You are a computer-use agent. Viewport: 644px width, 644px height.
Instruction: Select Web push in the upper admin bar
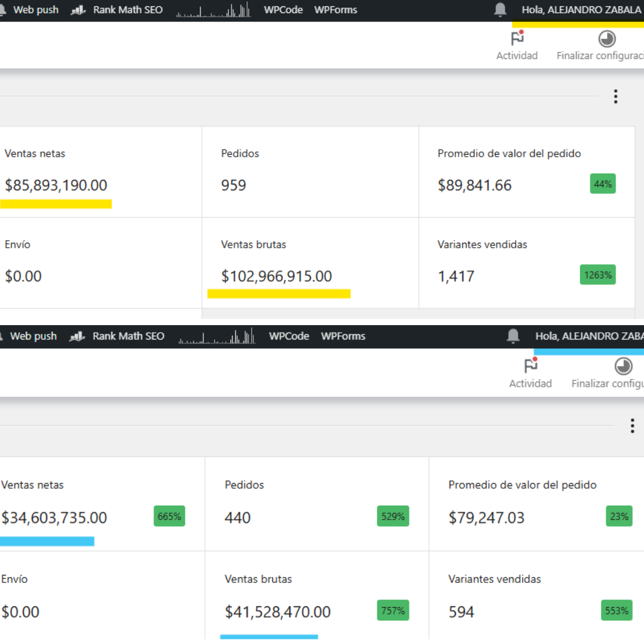[x=35, y=10]
